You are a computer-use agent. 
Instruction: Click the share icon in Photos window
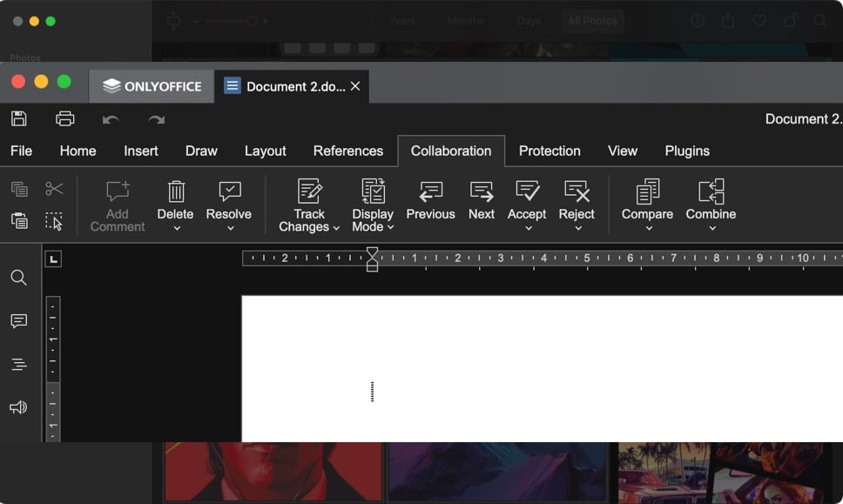[x=729, y=21]
